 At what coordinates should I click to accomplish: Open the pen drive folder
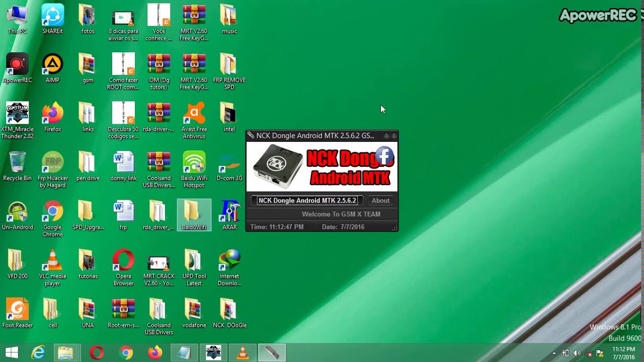pyautogui.click(x=88, y=166)
